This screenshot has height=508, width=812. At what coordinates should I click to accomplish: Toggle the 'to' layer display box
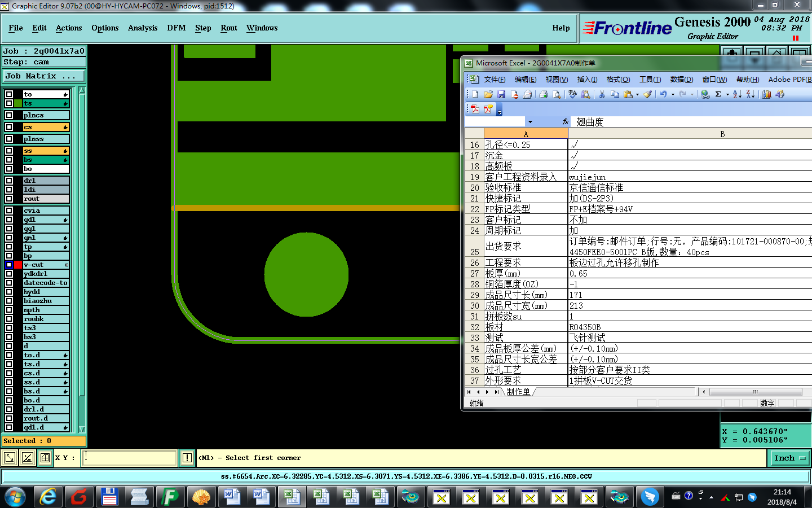pos(9,94)
